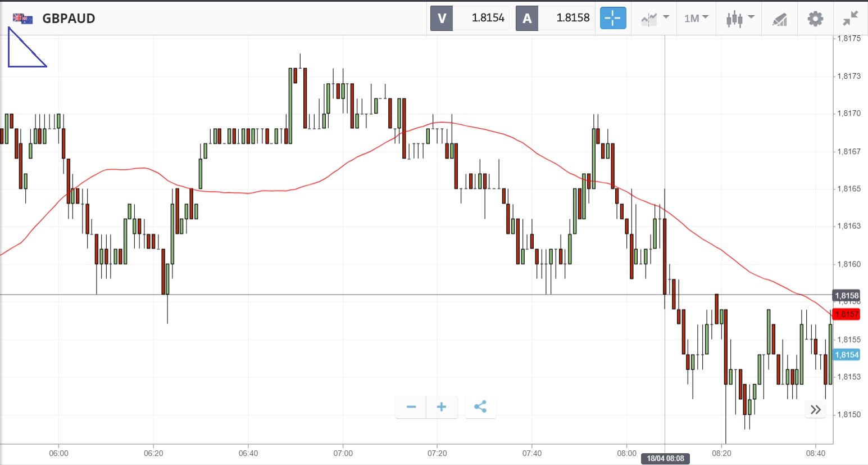Viewport: 868px width, 465px height.
Task: Click the 1,8153 price axis label
Action: (848, 376)
